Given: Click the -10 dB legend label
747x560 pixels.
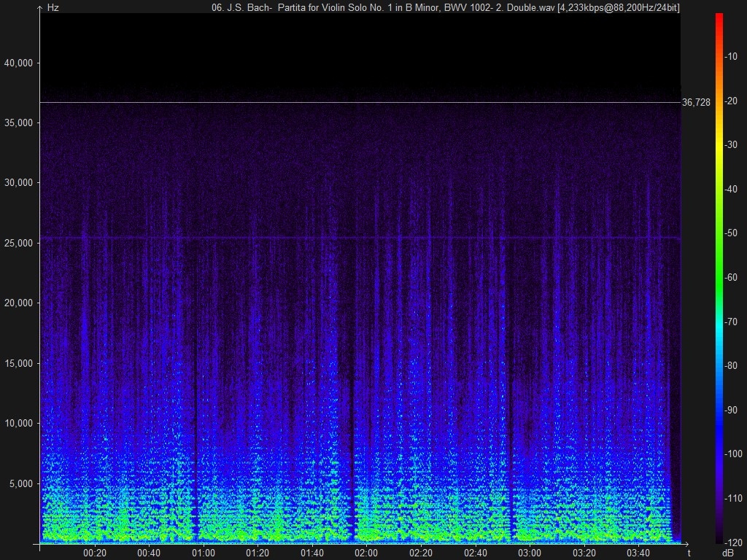Looking at the screenshot, I should click(731, 57).
